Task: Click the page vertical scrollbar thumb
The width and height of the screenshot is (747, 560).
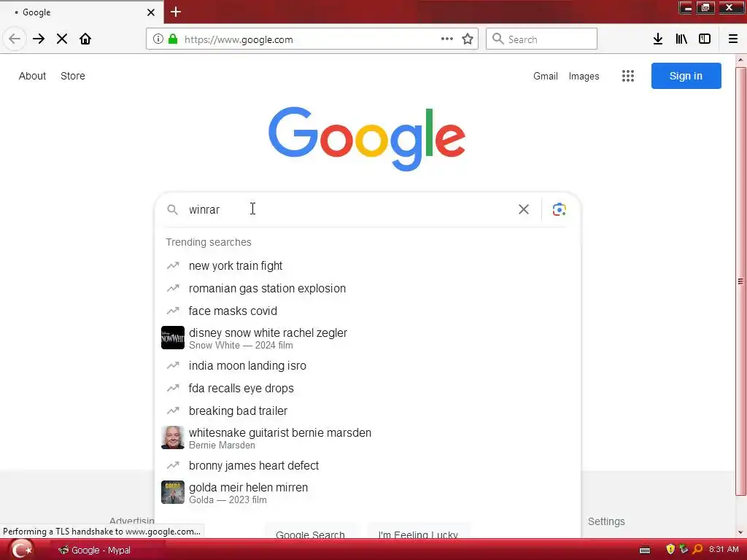Action: coord(740,281)
